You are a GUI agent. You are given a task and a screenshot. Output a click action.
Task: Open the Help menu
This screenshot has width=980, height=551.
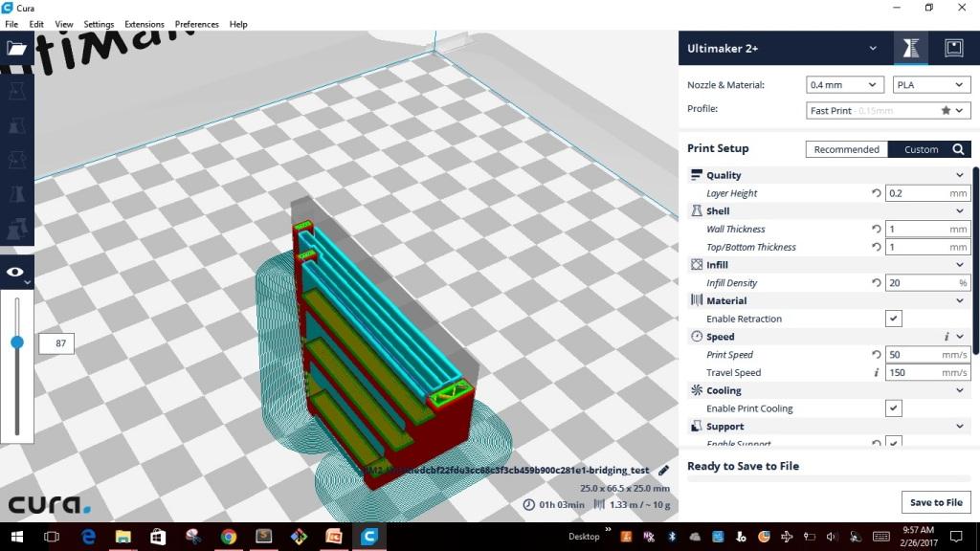click(x=238, y=24)
